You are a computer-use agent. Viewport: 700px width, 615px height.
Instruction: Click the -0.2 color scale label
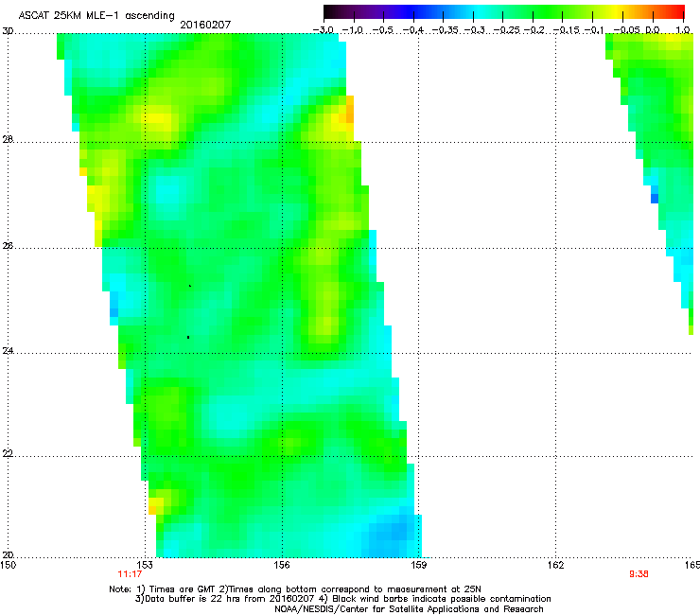tap(534, 30)
